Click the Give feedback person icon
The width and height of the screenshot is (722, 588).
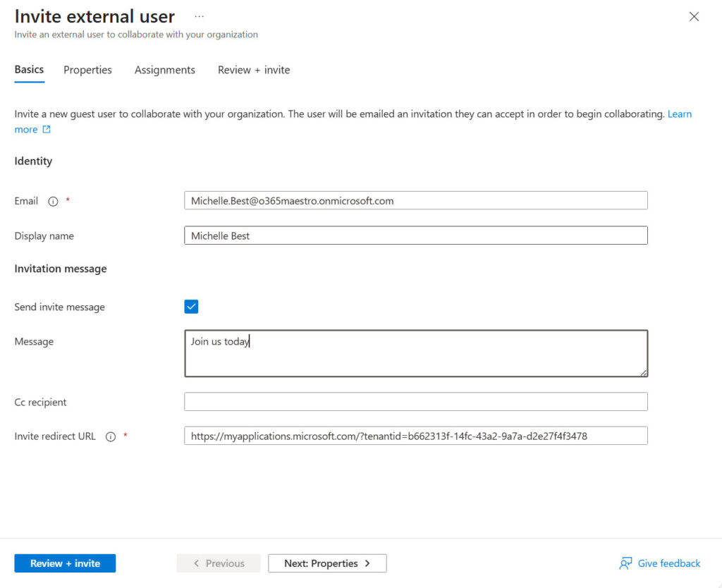click(x=625, y=563)
